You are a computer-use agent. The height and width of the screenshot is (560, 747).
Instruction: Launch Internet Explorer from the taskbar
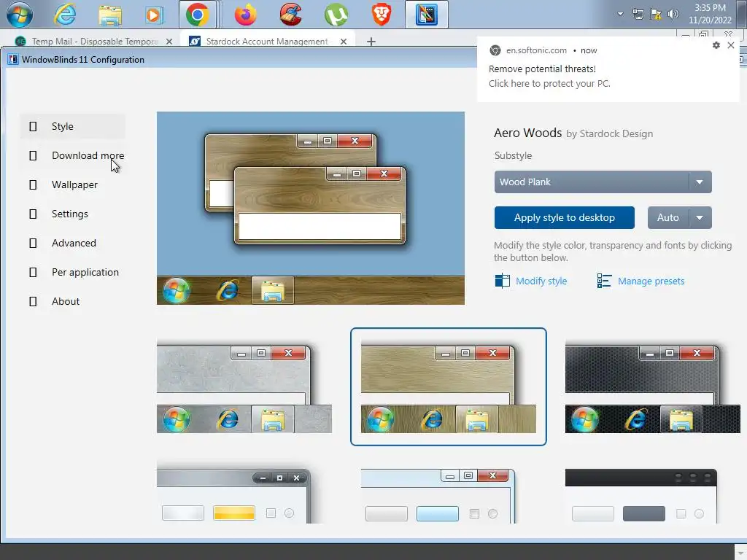[x=65, y=15]
